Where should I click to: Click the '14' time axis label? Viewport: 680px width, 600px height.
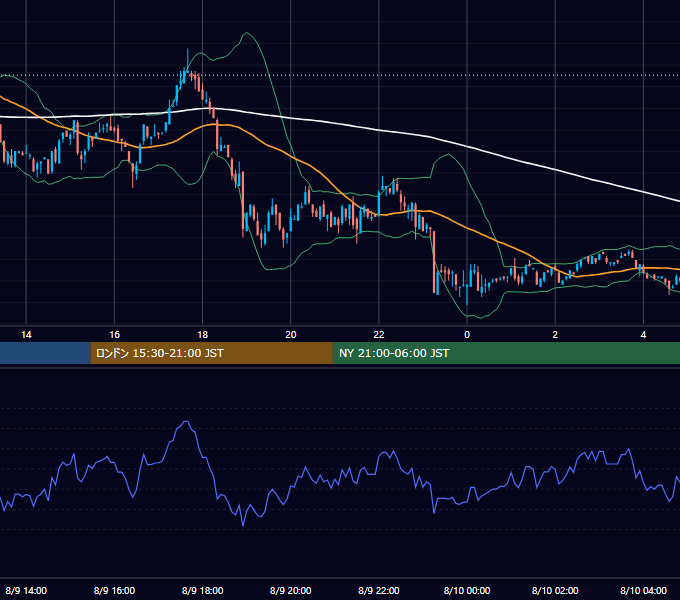click(x=26, y=335)
